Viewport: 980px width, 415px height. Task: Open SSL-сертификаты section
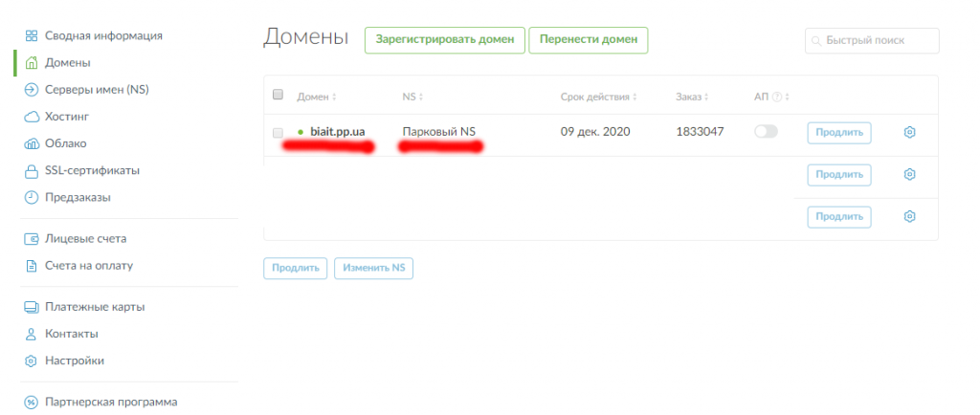pyautogui.click(x=82, y=170)
